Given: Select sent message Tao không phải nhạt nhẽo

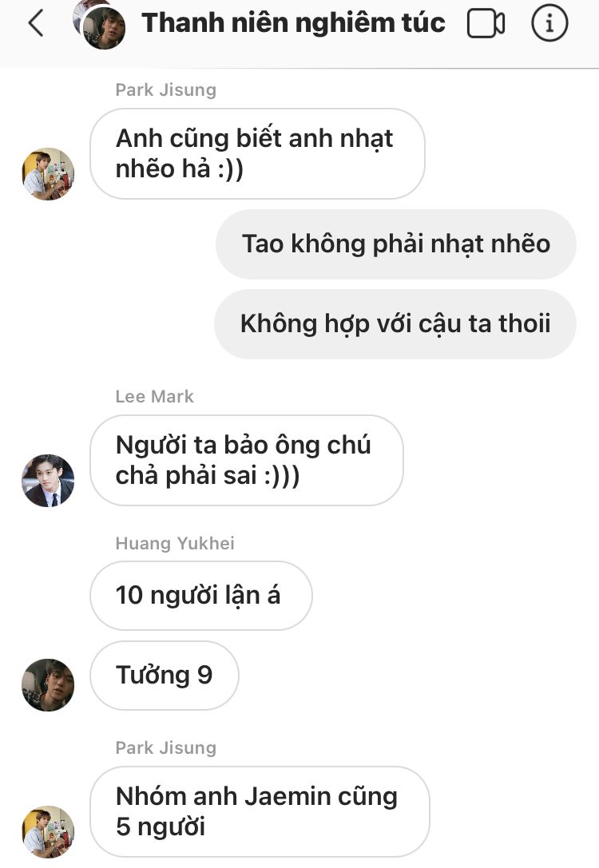Looking at the screenshot, I should point(396,244).
